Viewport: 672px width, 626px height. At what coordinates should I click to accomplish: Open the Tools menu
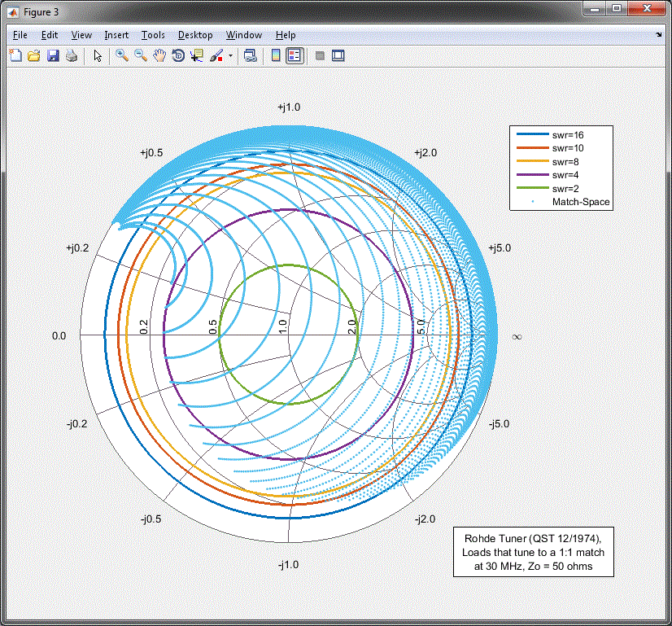coord(153,35)
